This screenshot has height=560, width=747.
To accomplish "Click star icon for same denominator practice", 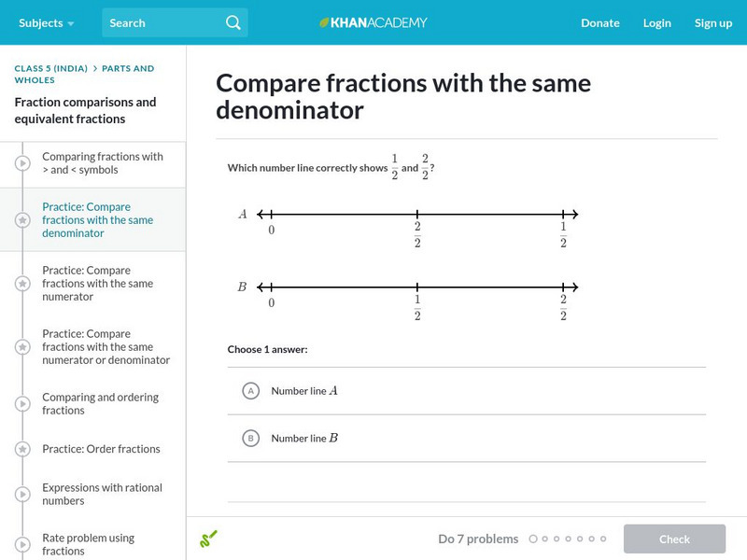I will [x=22, y=220].
